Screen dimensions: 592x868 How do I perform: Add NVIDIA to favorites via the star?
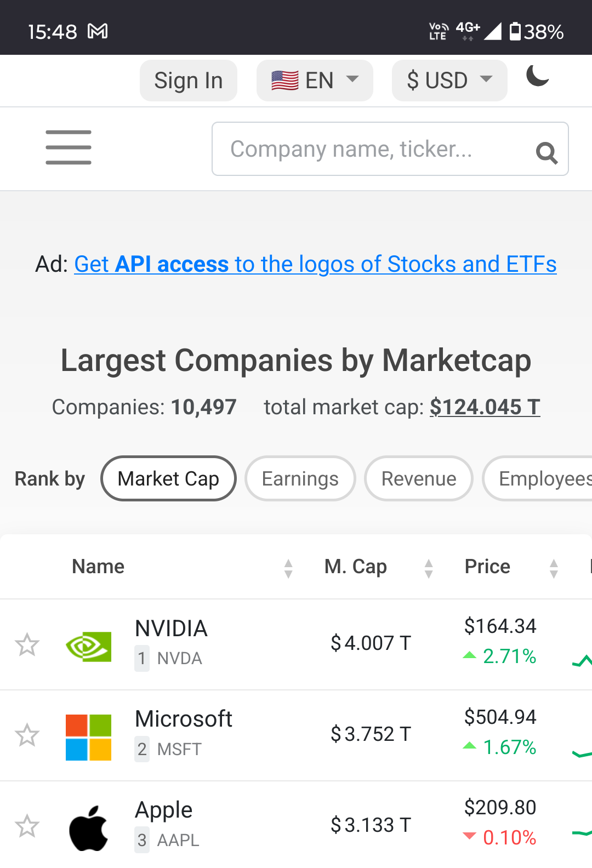[27, 644]
